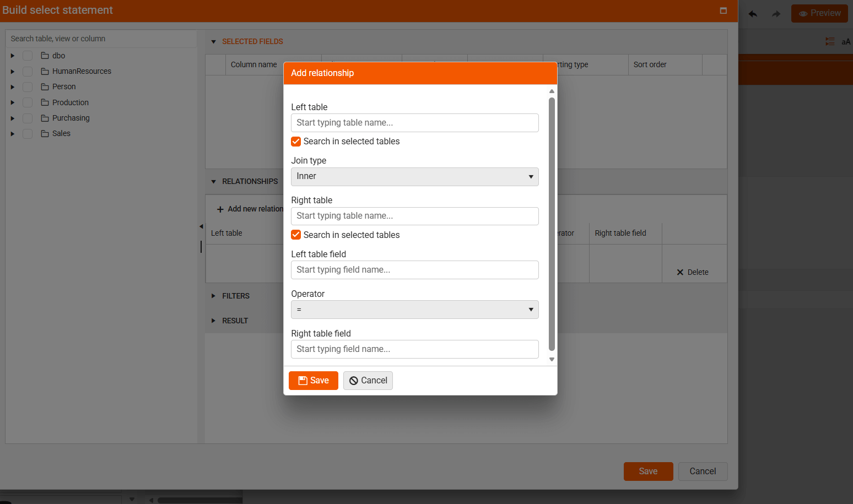Click Save in the Build select statement footer
The height and width of the screenshot is (504, 853).
648,472
